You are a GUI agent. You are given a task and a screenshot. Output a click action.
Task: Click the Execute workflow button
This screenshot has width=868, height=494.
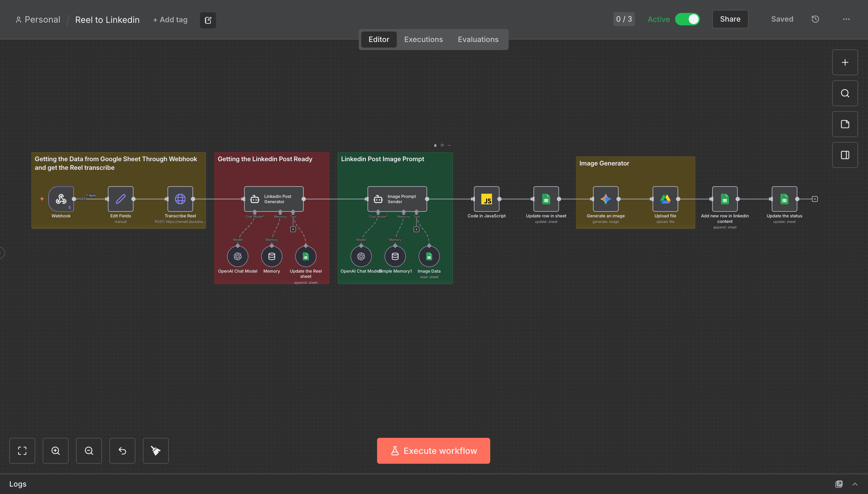point(433,450)
